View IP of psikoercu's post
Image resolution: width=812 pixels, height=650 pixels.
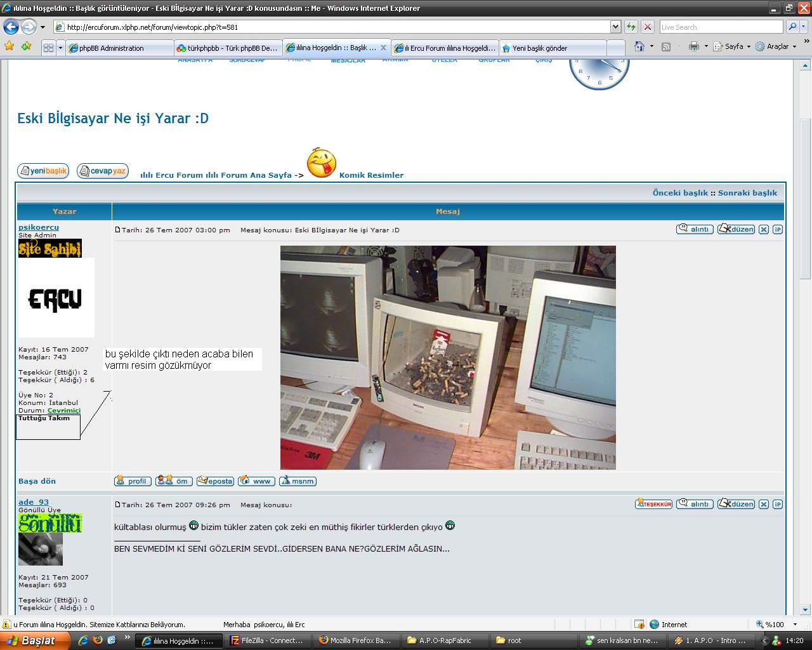click(x=778, y=230)
